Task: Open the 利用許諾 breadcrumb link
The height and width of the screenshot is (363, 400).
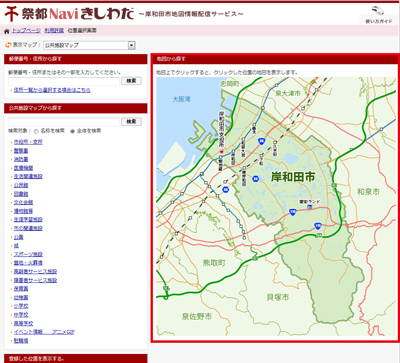Action: tap(54, 31)
